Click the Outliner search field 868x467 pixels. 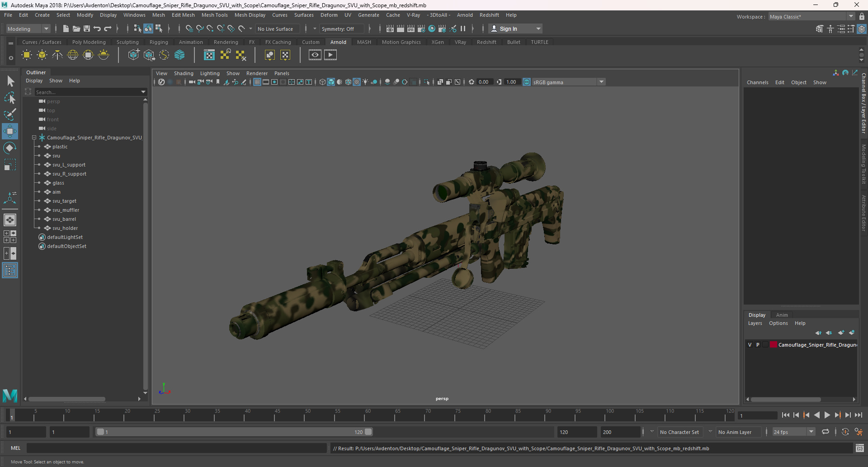coord(88,92)
